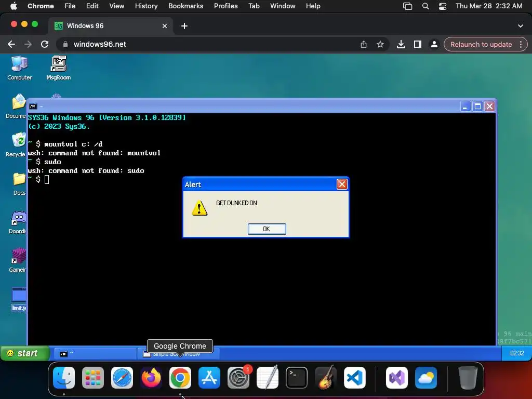The width and height of the screenshot is (532, 399).
Task: Open the Computer desktop icon
Action: click(x=19, y=68)
